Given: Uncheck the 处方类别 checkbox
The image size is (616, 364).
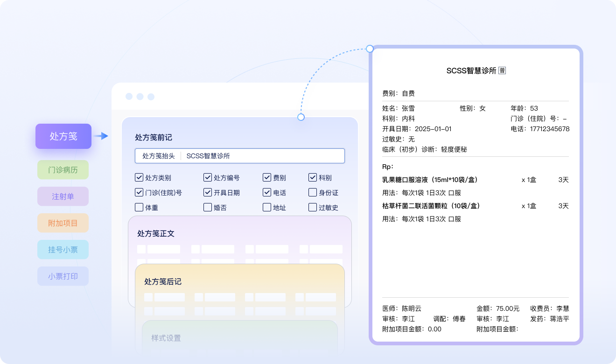Looking at the screenshot, I should [139, 177].
